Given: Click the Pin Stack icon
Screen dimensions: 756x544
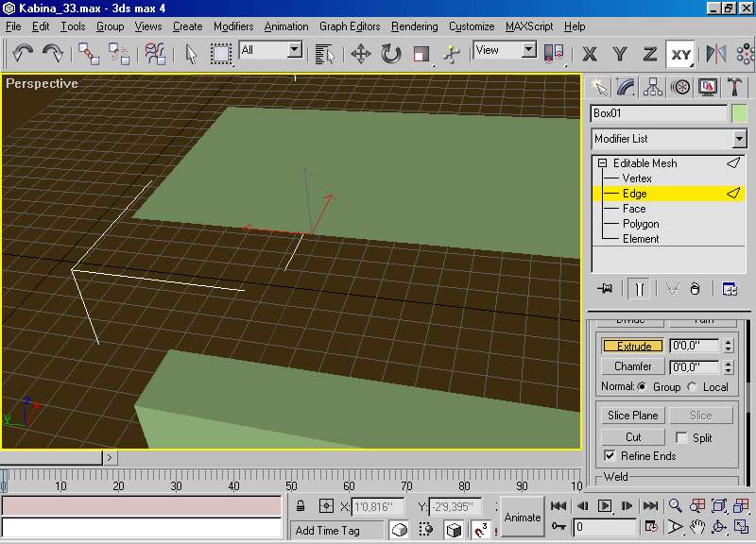Looking at the screenshot, I should [607, 289].
